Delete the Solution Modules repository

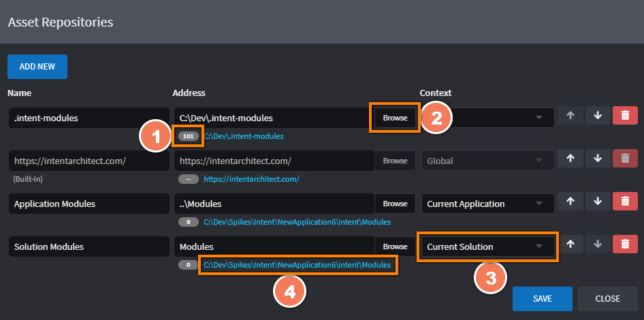pyautogui.click(x=624, y=246)
